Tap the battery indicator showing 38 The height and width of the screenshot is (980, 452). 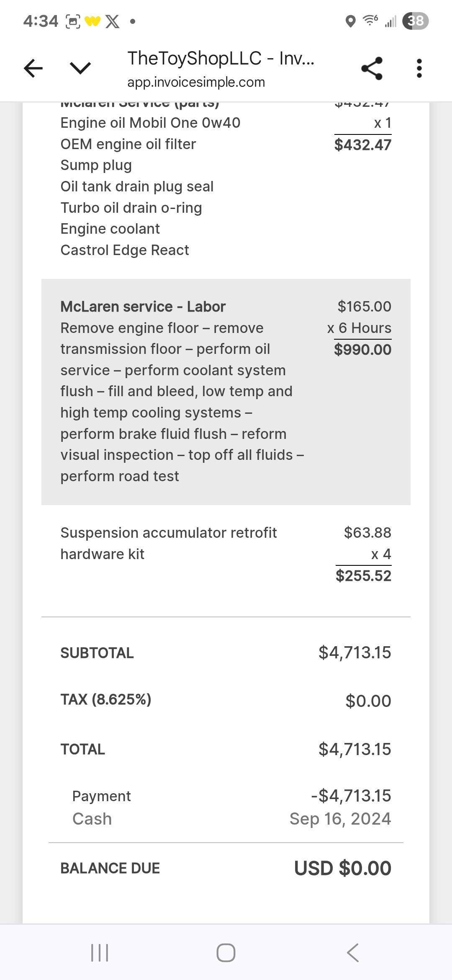pos(415,21)
